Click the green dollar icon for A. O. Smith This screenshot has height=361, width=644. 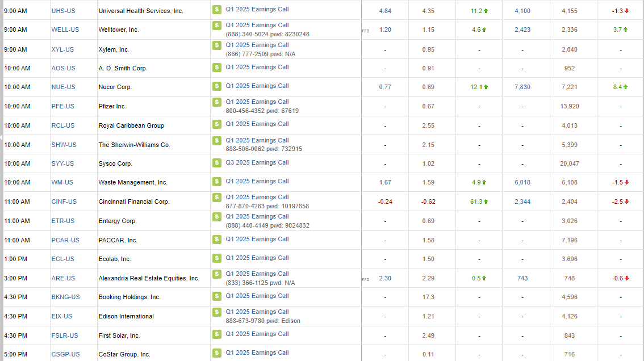point(217,67)
